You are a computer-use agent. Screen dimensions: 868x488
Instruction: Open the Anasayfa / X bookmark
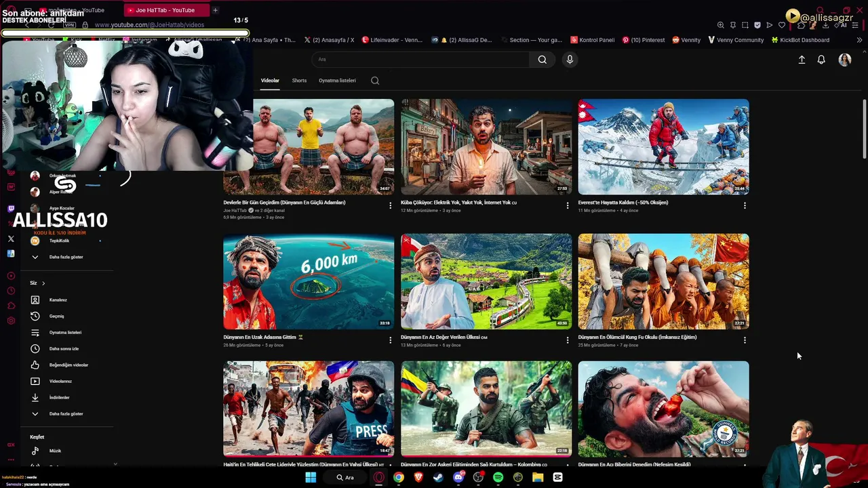point(329,40)
